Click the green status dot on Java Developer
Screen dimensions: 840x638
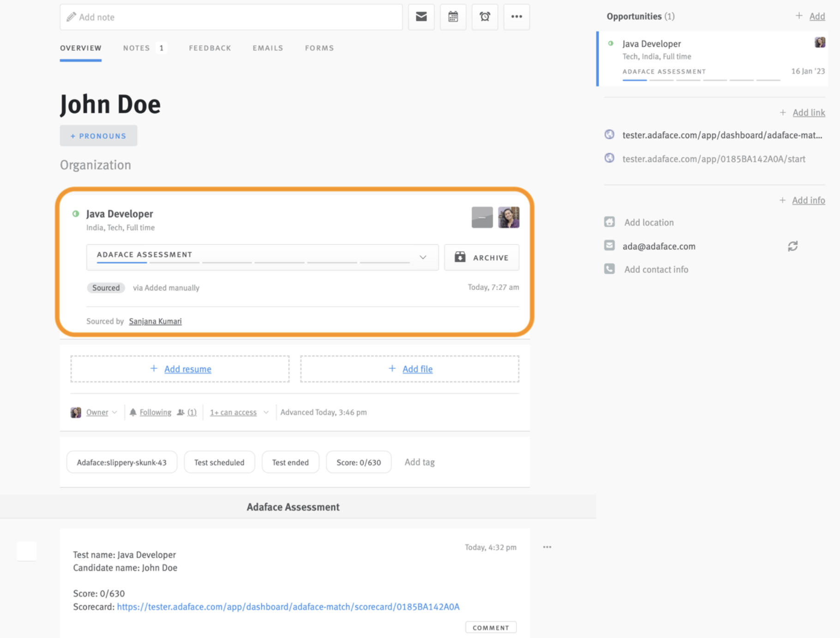(77, 213)
